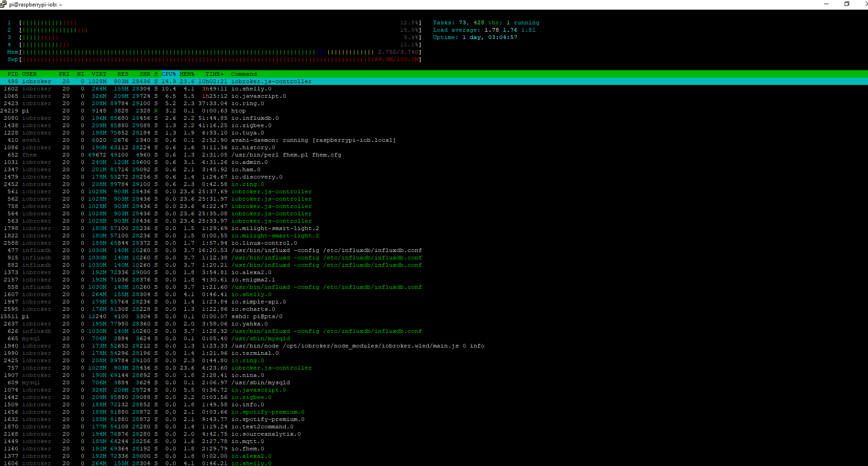Screen dimensions: 868x466
Task: Sort by the TIME+ column header
Action: point(215,74)
